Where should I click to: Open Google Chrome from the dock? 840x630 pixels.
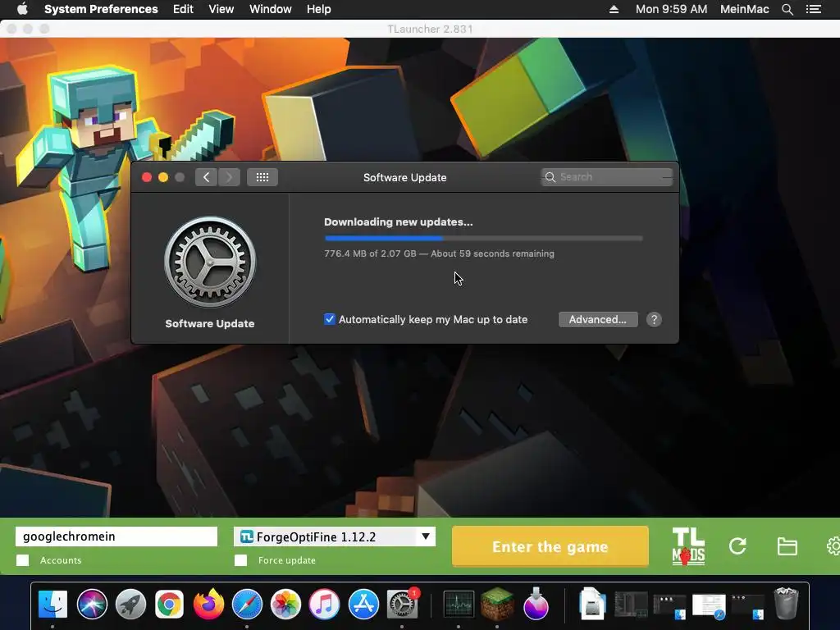pos(169,605)
